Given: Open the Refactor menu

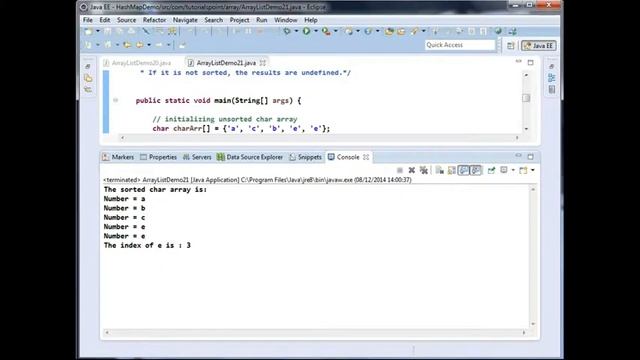Looking at the screenshot, I should [x=154, y=20].
